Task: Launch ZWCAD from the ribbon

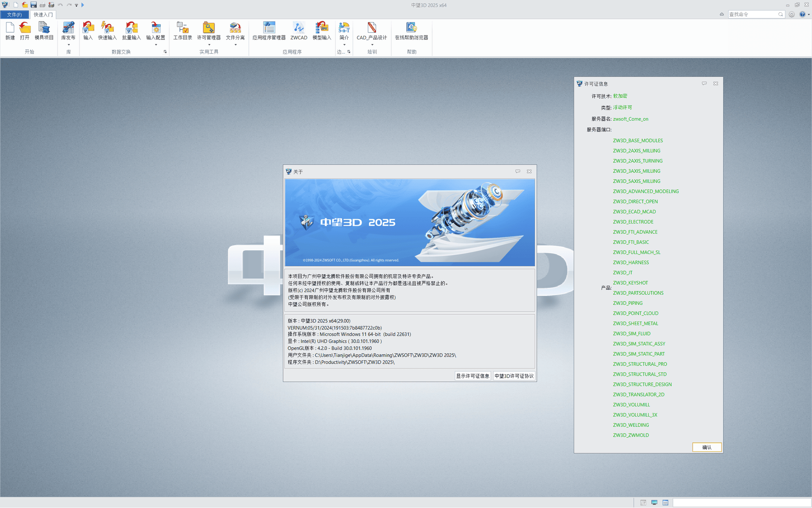Action: click(x=299, y=28)
